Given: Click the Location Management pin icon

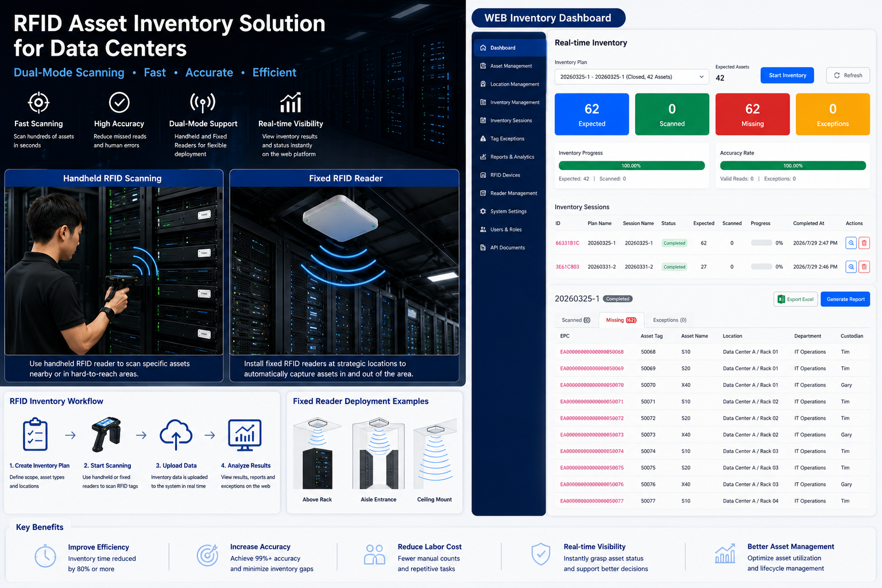Looking at the screenshot, I should coord(483,84).
